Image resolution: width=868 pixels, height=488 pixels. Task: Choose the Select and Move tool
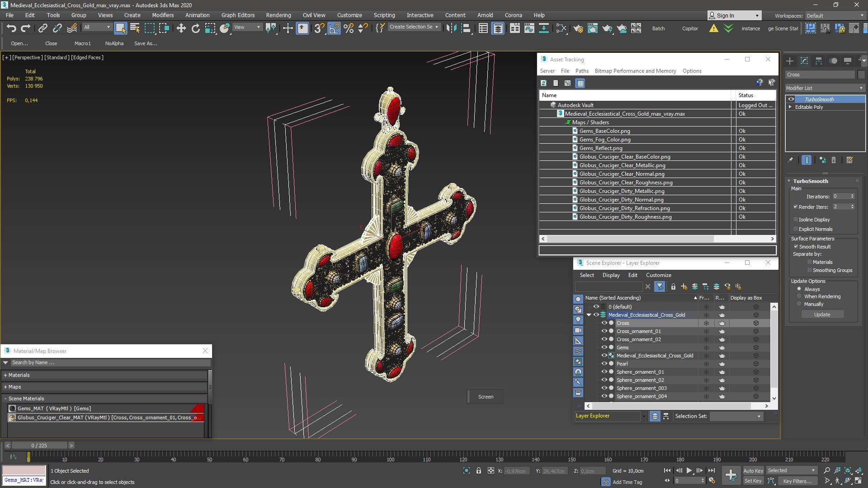coord(181,28)
